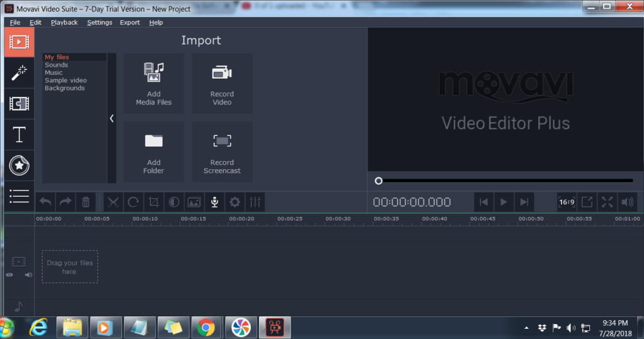Open the Import media tab

pyautogui.click(x=19, y=42)
